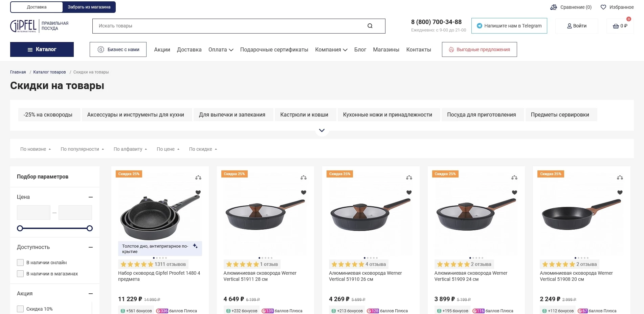
Task: Compare the Werner Vertical 51909 pan
Action: 514,177
